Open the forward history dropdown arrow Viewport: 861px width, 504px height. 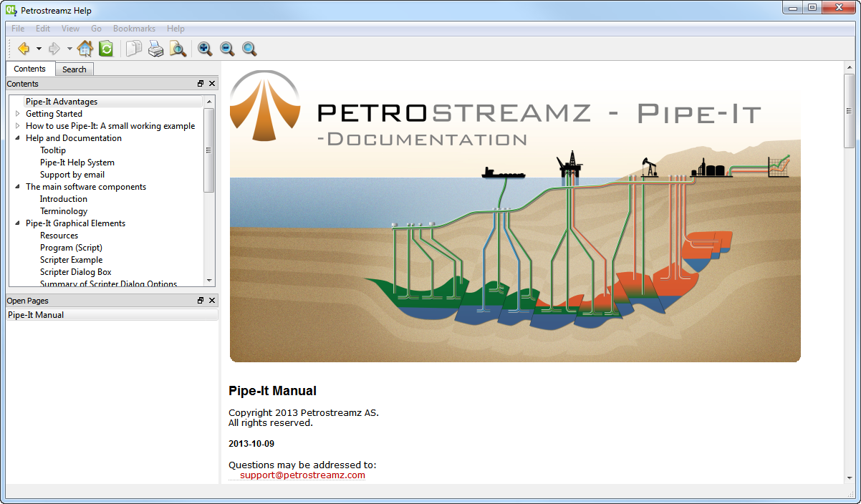click(69, 49)
